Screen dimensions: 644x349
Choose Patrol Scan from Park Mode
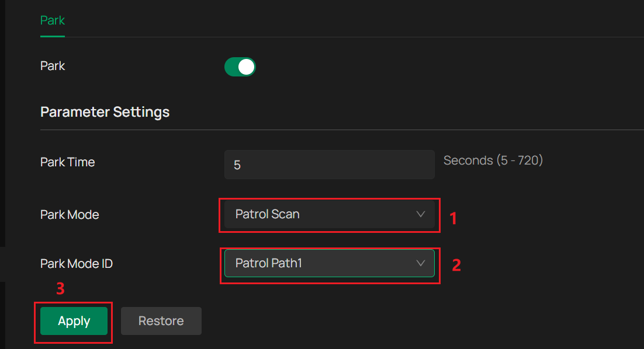coord(329,214)
